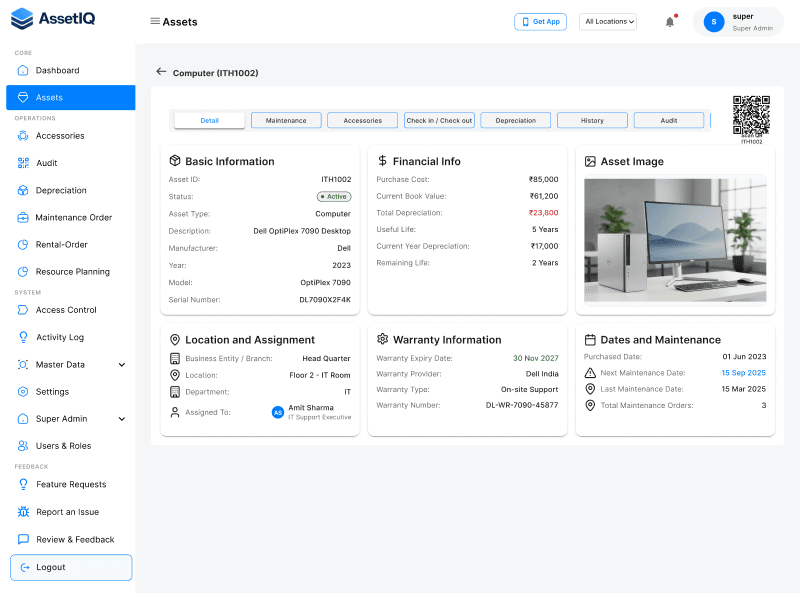Click the Resource Planning pie icon
The image size is (800, 608).
[23, 271]
